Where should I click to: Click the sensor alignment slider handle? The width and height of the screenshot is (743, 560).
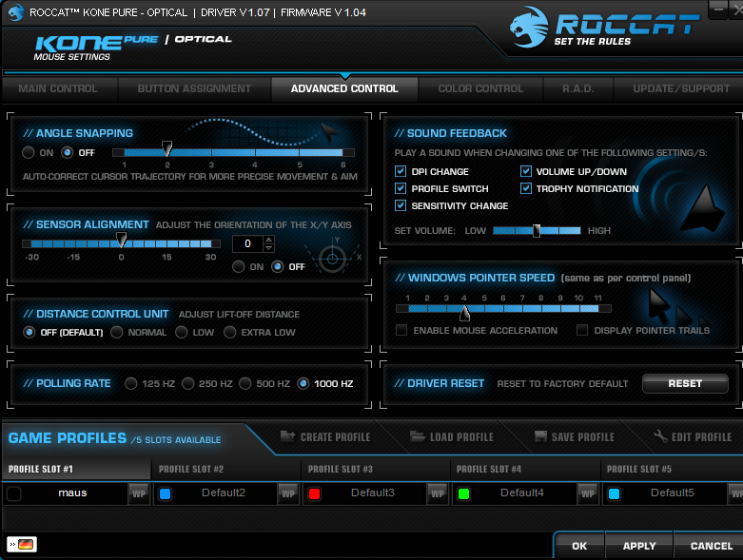pos(122,240)
